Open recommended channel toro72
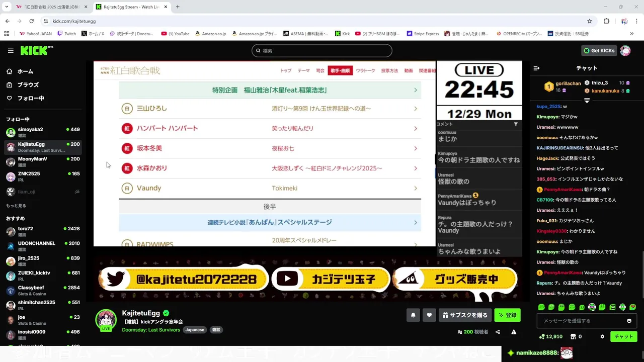644x362 pixels. 43,231
